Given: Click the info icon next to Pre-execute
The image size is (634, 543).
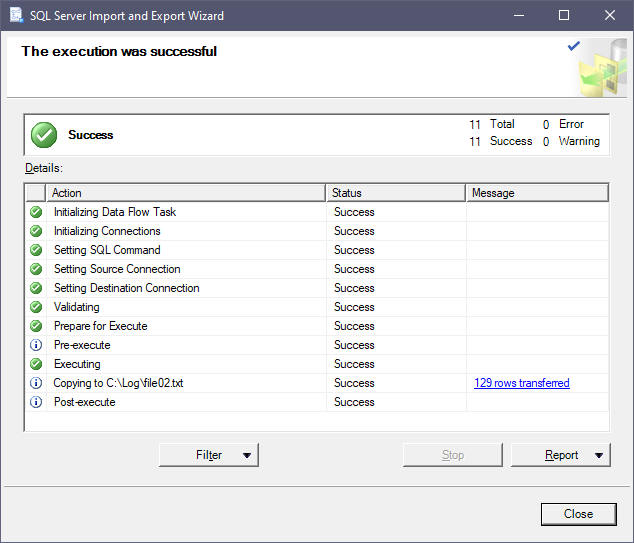Looking at the screenshot, I should point(36,345).
